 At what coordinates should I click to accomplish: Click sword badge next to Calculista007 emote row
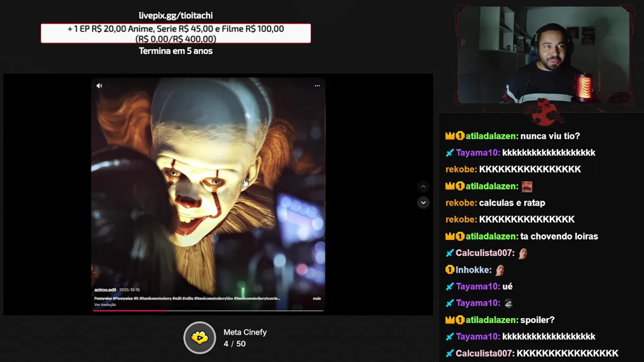450,253
